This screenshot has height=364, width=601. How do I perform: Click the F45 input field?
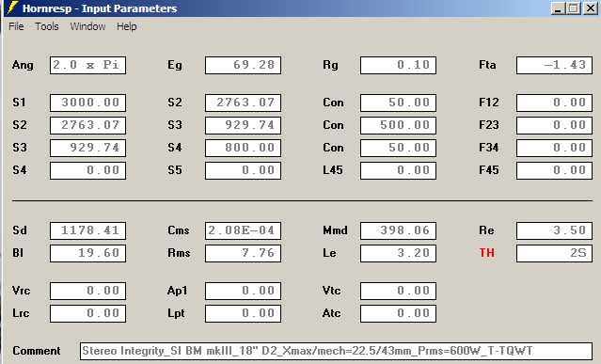554,170
